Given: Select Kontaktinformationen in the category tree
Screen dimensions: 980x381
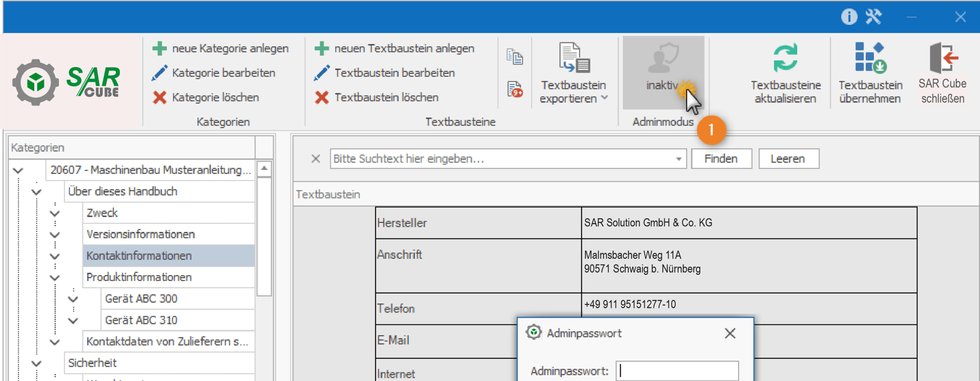Looking at the screenshot, I should (139, 256).
